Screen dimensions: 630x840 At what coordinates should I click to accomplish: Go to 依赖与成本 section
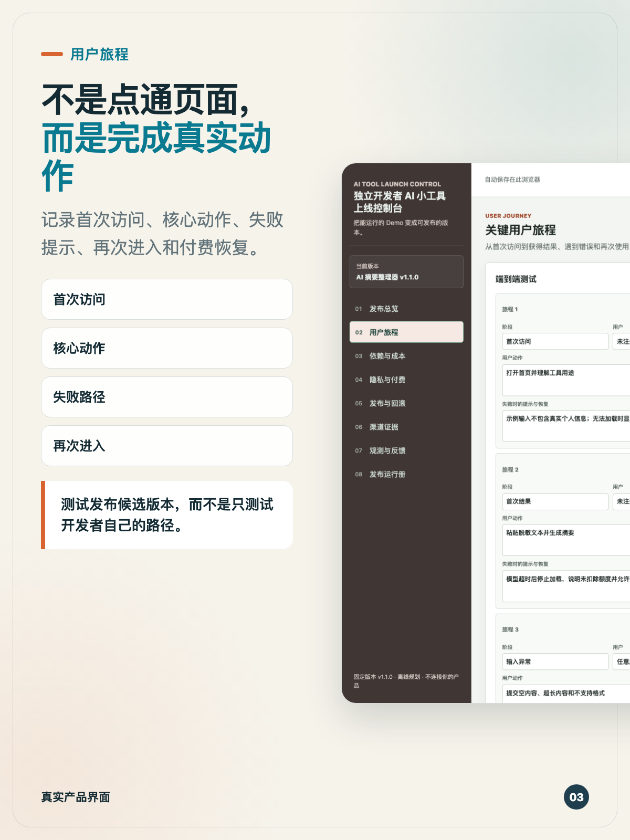(x=406, y=356)
